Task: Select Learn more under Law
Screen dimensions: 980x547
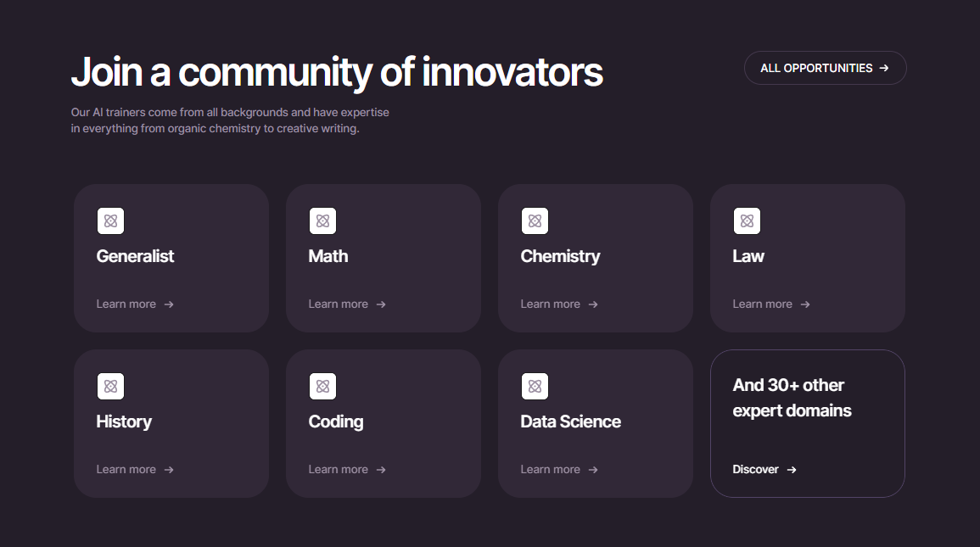Action: click(x=771, y=304)
